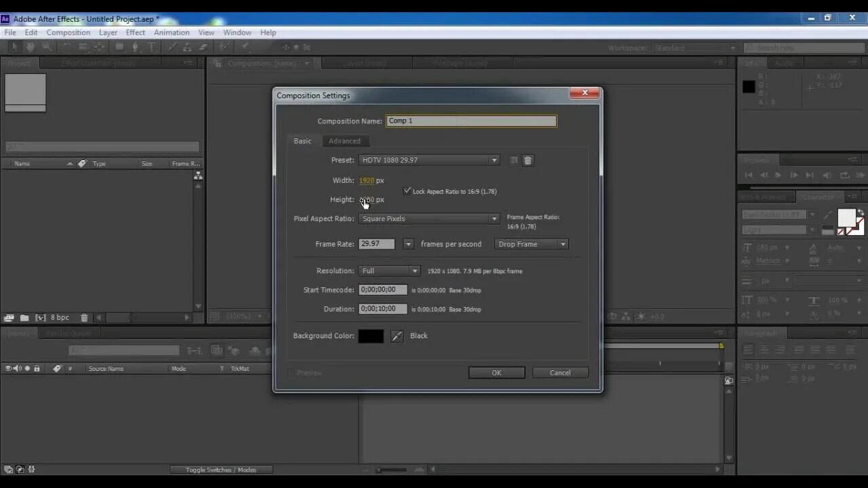Select the Type (T) tool in the toolbar
This screenshot has width=868, height=488.
(x=151, y=47)
